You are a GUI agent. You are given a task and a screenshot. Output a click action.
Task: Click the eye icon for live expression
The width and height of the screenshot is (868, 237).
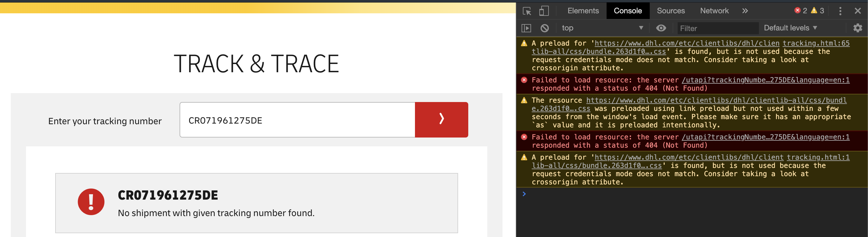(x=661, y=28)
